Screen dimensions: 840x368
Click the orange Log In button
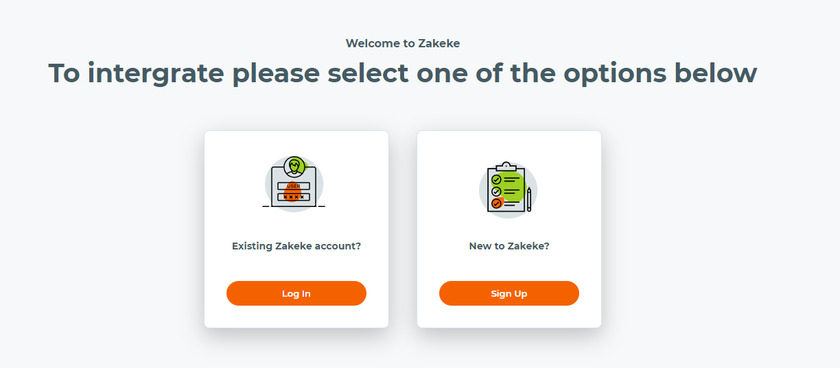click(296, 294)
